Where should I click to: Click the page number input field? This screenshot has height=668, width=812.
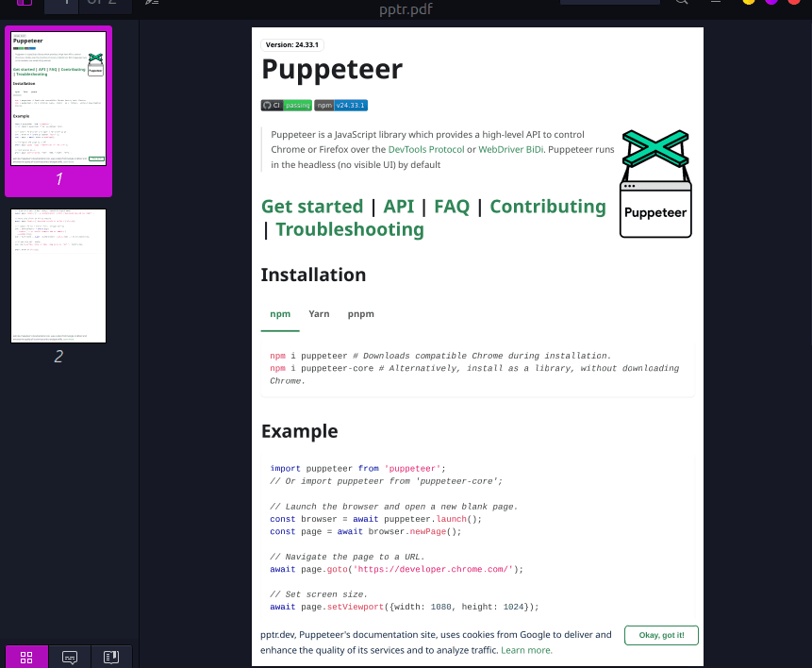(x=62, y=4)
